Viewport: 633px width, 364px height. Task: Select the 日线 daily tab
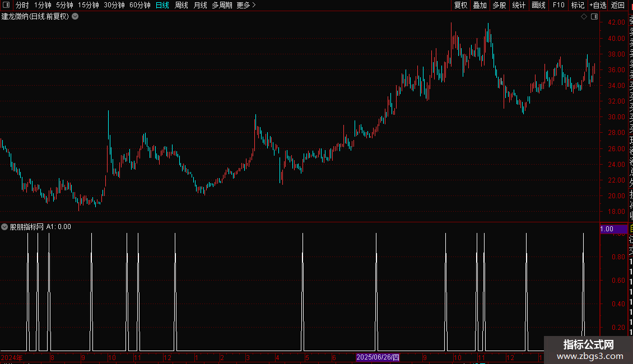(162, 5)
